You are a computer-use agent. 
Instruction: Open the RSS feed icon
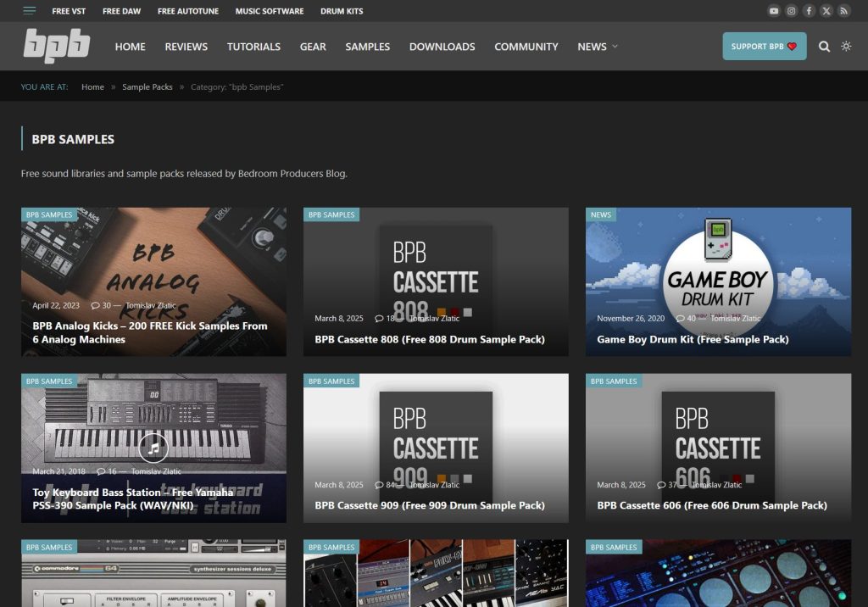[843, 10]
